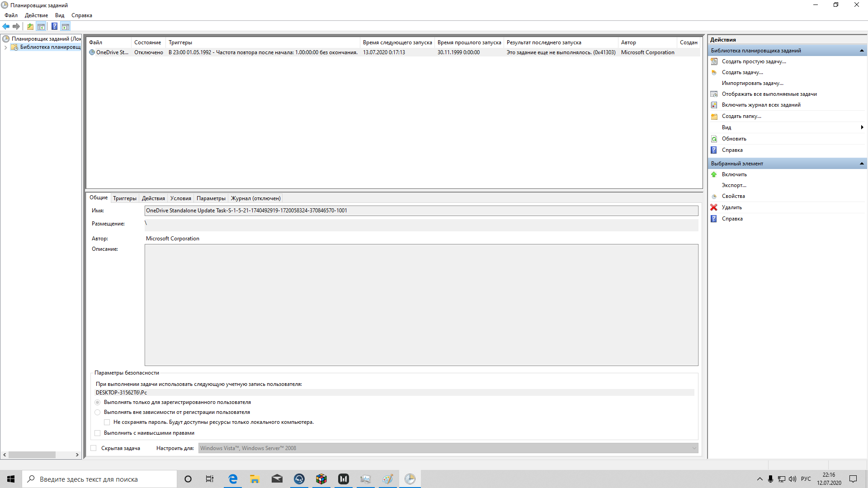Open the Справка menu in menu bar

[x=82, y=15]
